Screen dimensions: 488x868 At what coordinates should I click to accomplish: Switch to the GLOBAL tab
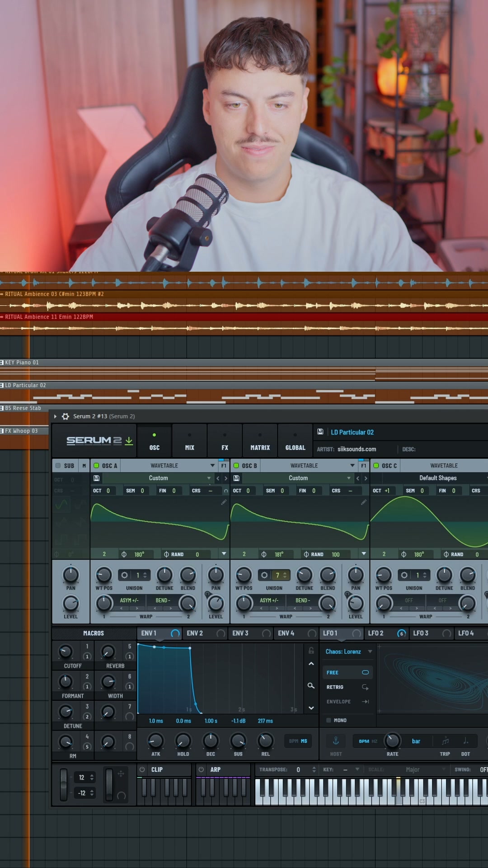pyautogui.click(x=295, y=441)
